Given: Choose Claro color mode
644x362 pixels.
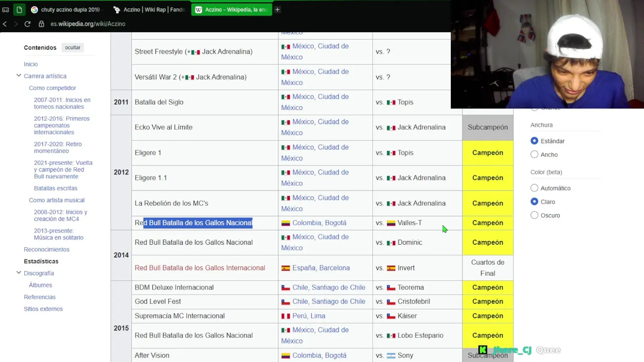Looking at the screenshot, I should click(534, 202).
